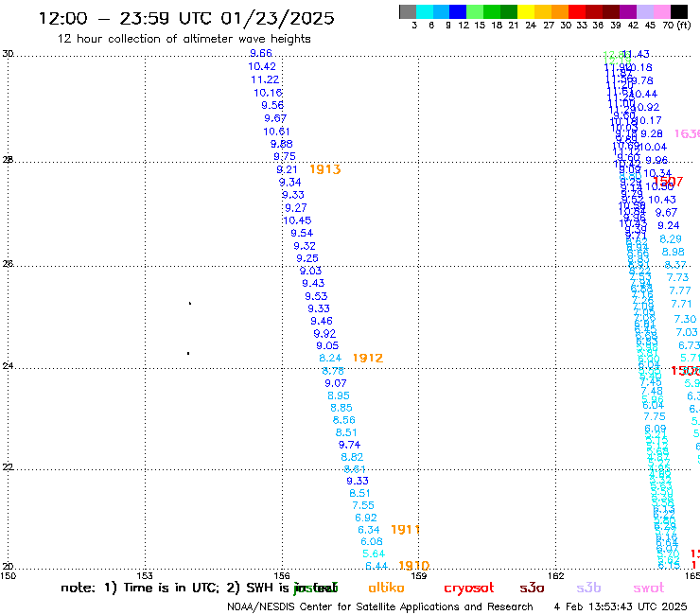Select the purple swatch in the color scale
Image resolution: width=700 pixels, height=615 pixels.
pyautogui.click(x=628, y=11)
